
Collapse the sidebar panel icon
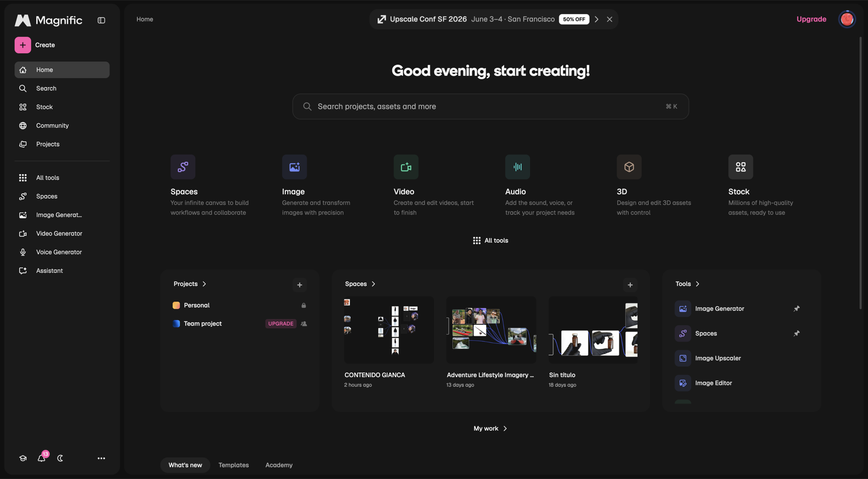click(x=101, y=20)
